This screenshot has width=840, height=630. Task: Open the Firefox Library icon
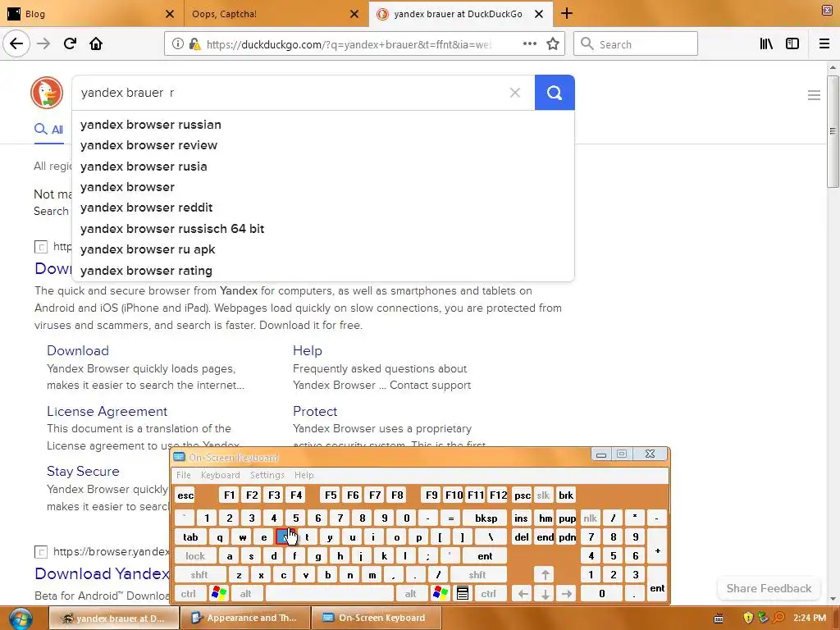766,44
